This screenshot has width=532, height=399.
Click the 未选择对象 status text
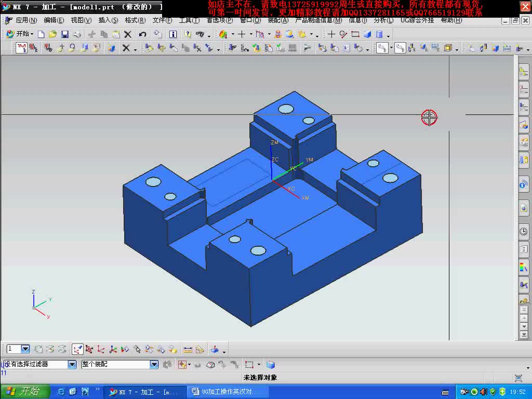(x=260, y=378)
